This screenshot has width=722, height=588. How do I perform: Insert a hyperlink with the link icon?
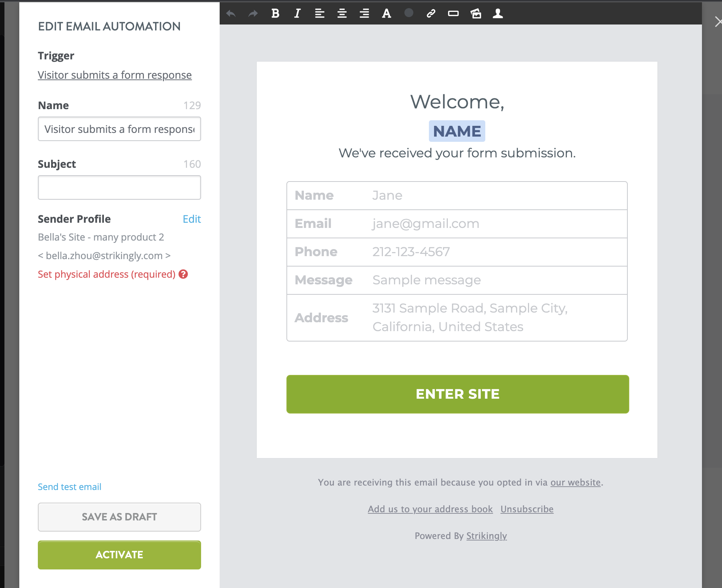click(x=431, y=14)
